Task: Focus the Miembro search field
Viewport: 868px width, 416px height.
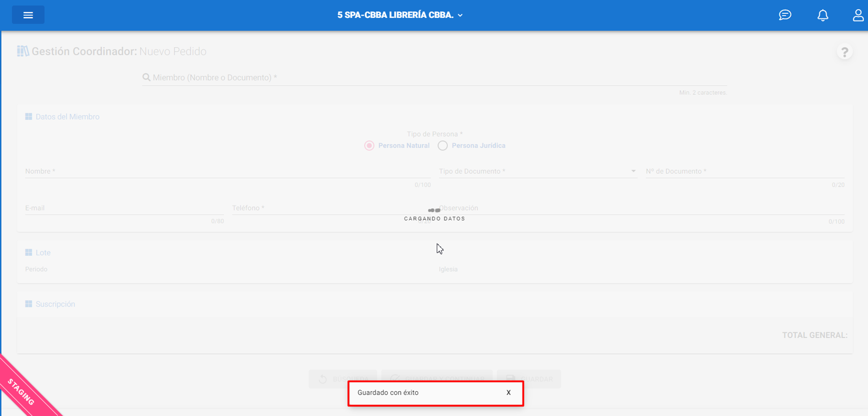Action: 434,78
